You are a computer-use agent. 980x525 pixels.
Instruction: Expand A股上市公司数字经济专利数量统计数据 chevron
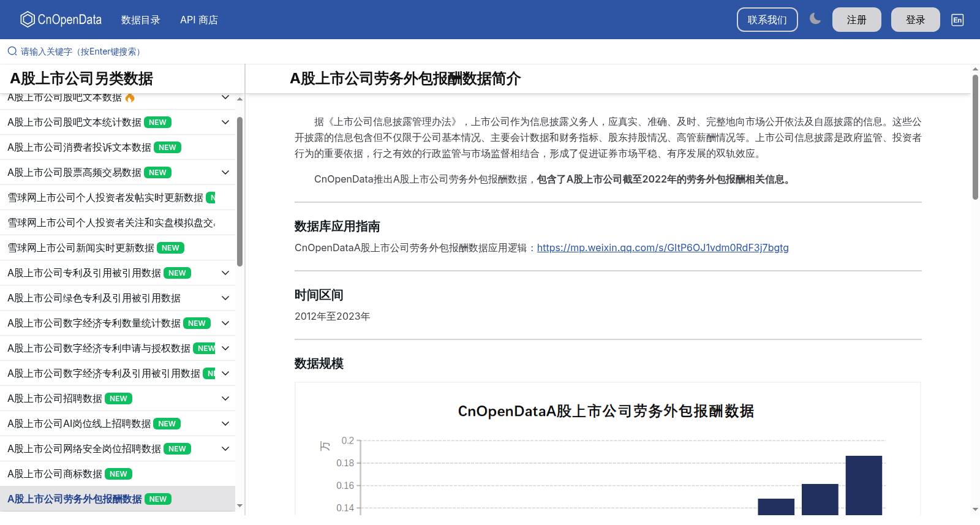tap(225, 323)
